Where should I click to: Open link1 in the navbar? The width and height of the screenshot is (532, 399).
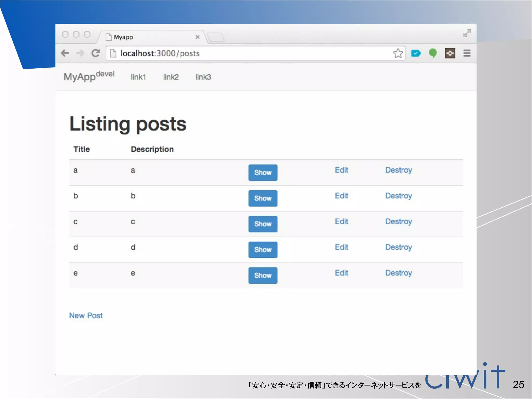(138, 77)
